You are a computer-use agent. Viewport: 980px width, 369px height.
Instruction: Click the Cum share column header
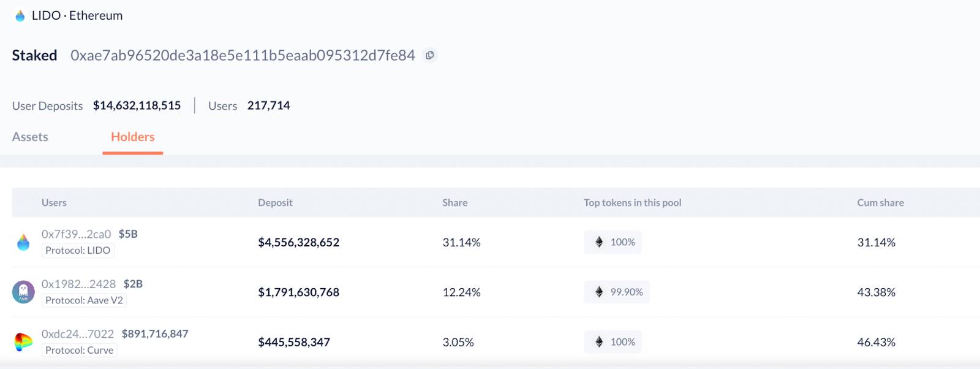pos(880,203)
